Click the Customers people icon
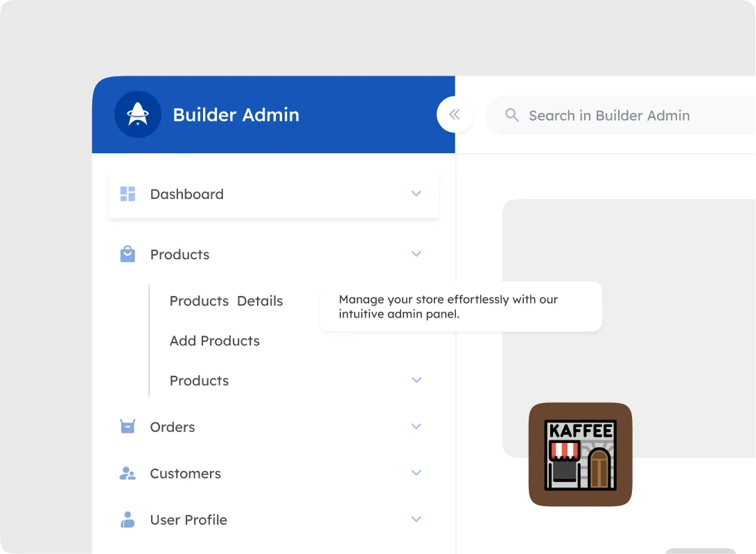Viewport: 756px width, 554px height. coord(128,473)
